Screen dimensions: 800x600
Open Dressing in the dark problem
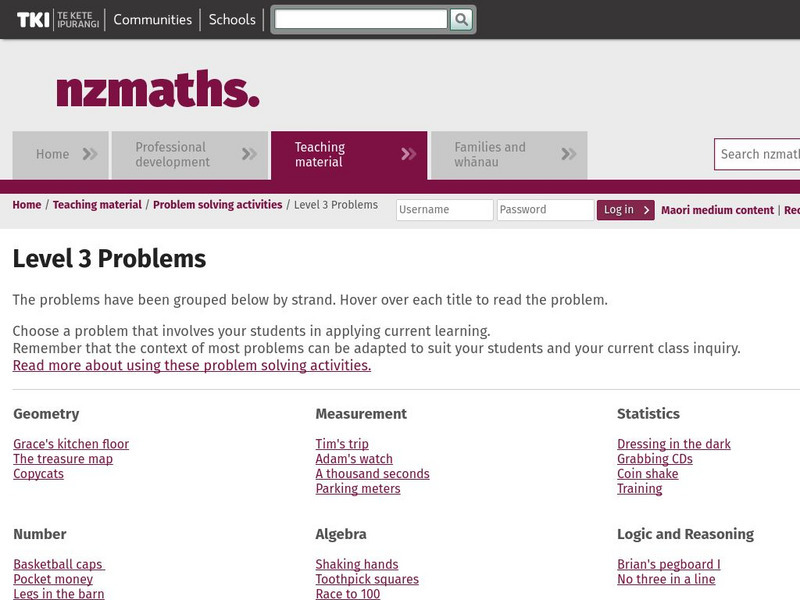coord(674,444)
